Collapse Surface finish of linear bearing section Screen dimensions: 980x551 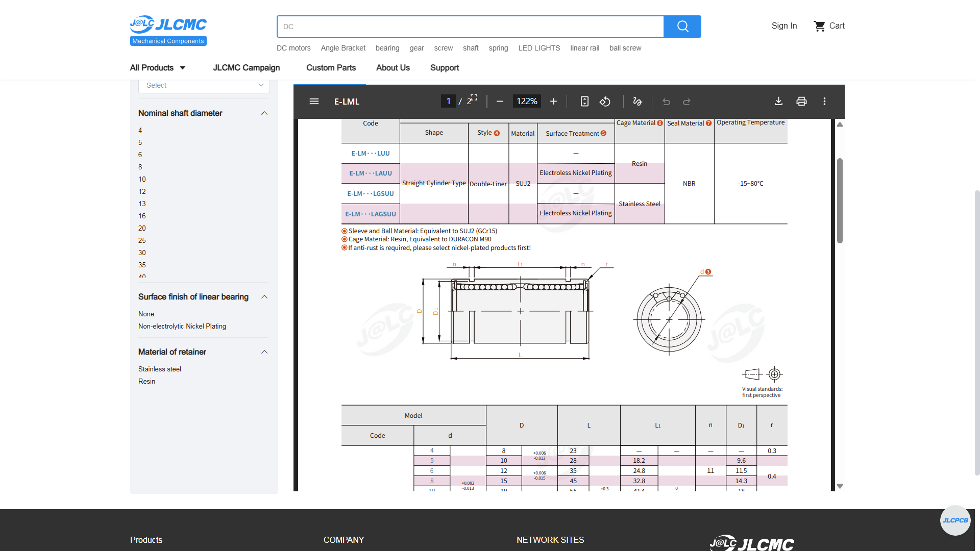pyautogui.click(x=264, y=297)
